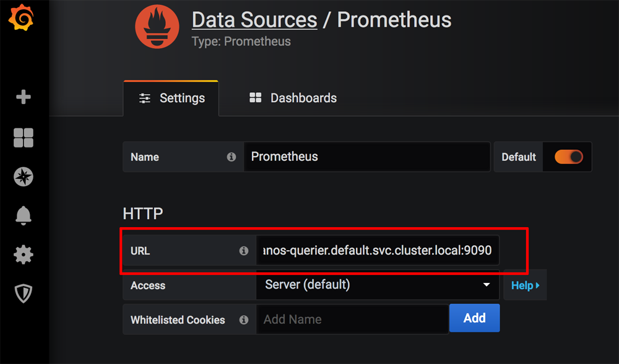
Task: Click the Add cookie button
Action: 474,318
